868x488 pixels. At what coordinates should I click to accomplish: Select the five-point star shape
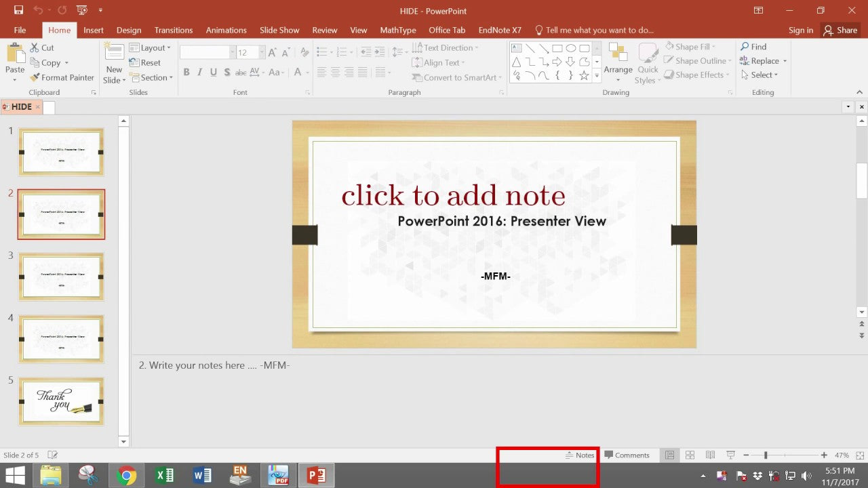coord(584,75)
